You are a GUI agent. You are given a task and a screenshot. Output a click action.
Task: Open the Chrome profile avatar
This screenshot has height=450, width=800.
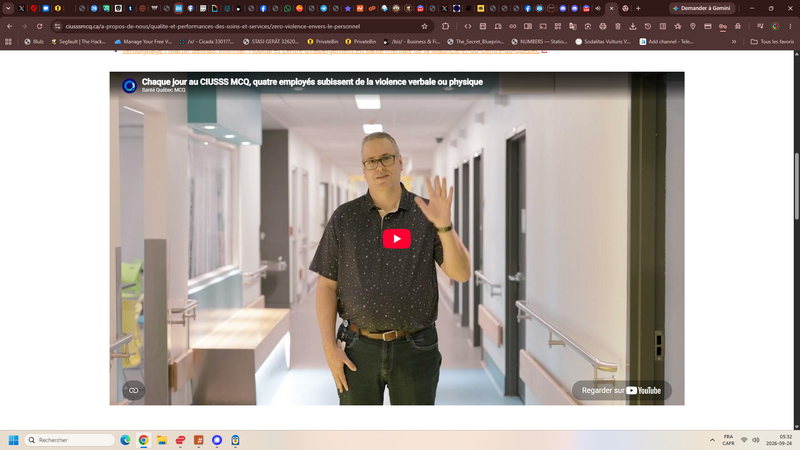776,26
